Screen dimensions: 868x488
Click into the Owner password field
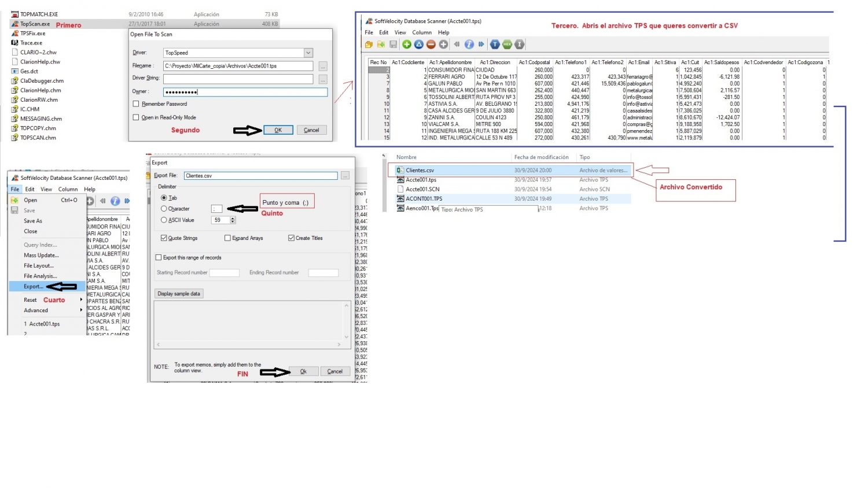coord(245,91)
